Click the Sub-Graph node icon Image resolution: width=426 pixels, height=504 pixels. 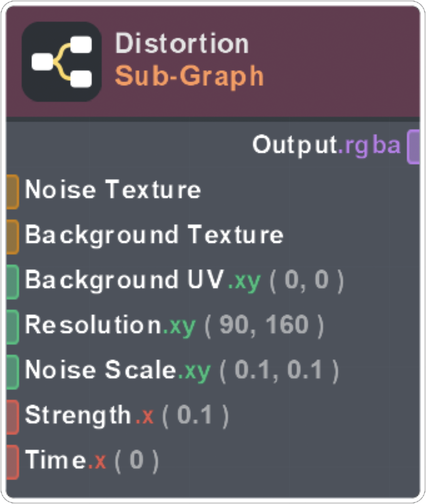pos(62,62)
